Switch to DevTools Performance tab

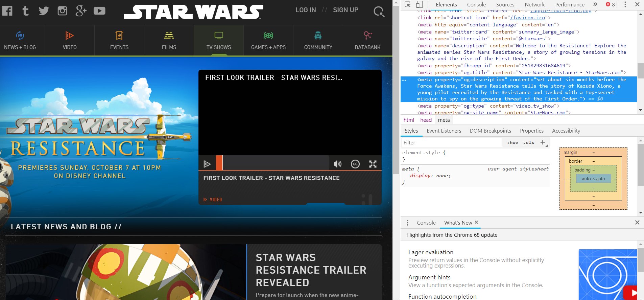click(x=570, y=4)
